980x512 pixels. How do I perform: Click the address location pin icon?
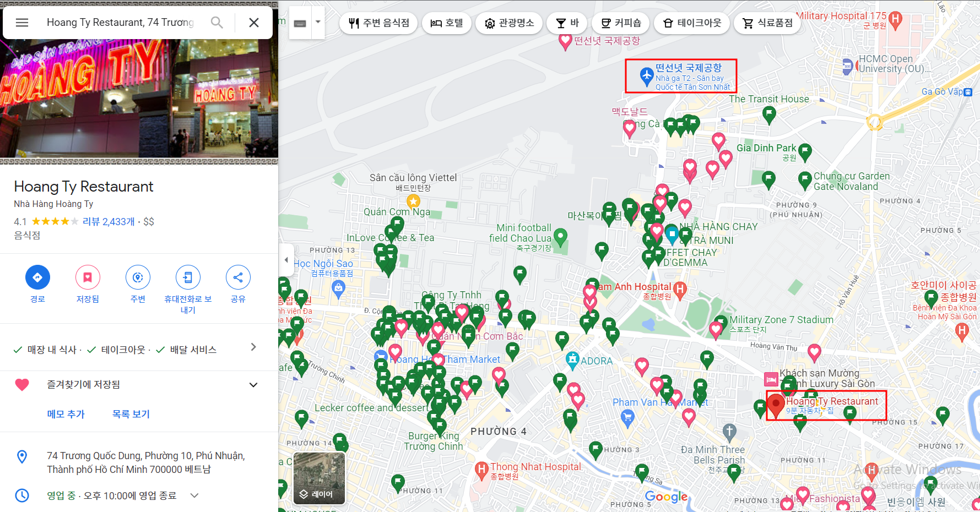point(22,457)
